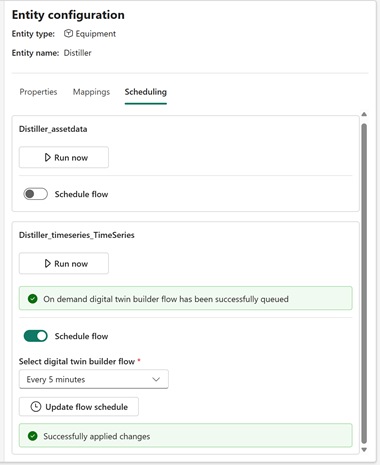Screen dimensions: 380x465
Task: Click the green check icon beside applied changes
Action: 33,436
